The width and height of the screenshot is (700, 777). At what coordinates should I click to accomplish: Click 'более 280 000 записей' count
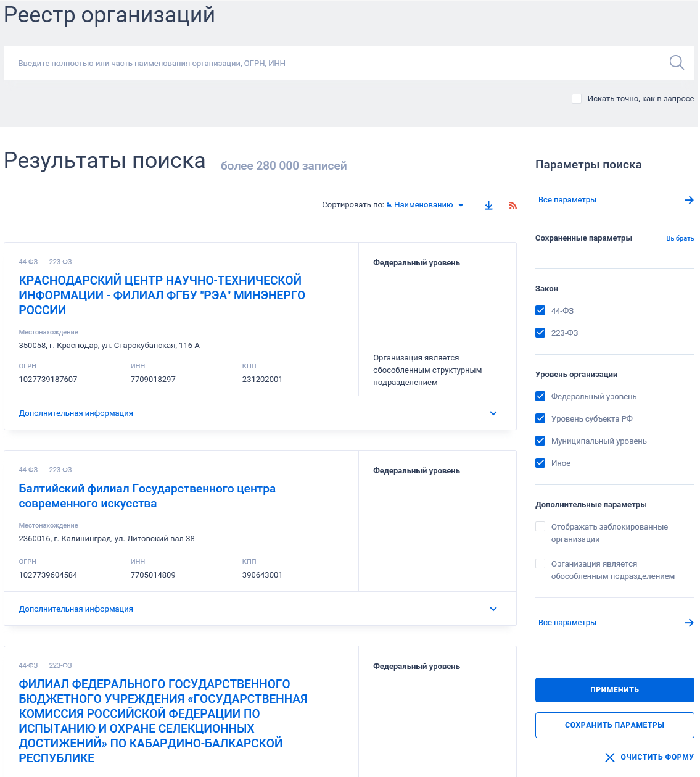[x=284, y=166]
